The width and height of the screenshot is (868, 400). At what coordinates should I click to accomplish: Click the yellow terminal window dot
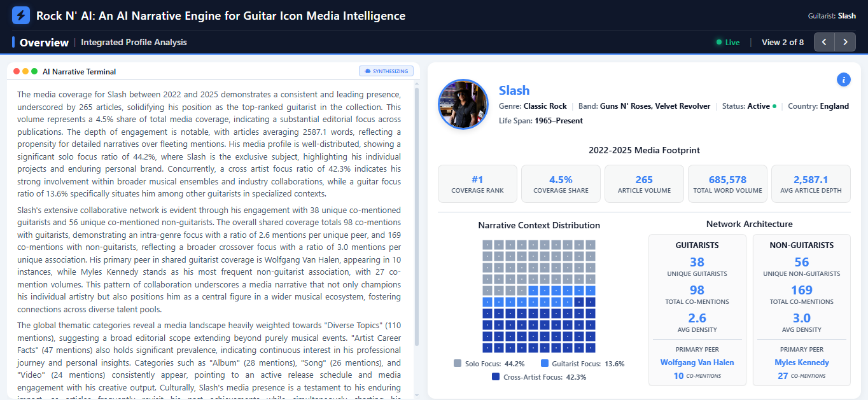pyautogui.click(x=25, y=71)
